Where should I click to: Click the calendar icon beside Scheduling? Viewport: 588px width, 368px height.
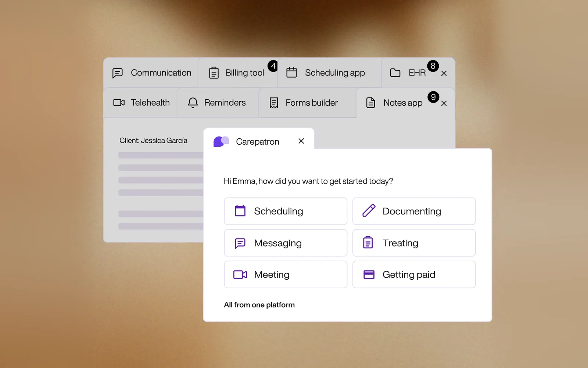point(240,211)
